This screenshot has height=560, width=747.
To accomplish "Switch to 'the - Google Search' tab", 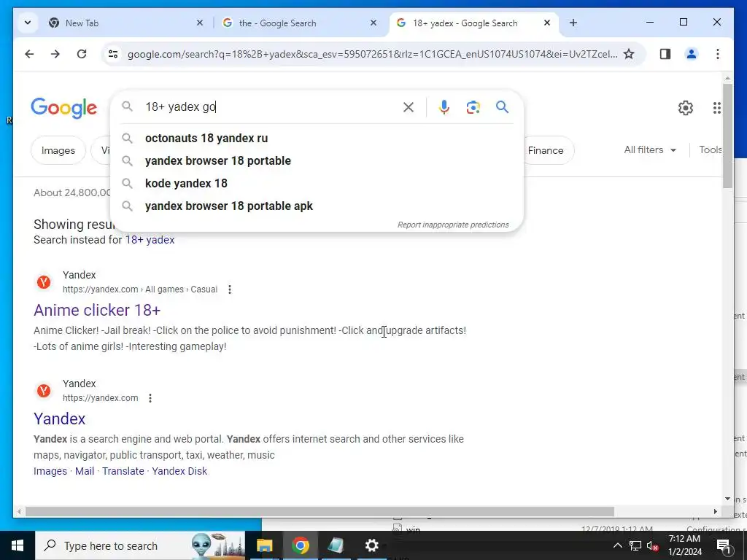I will [300, 23].
